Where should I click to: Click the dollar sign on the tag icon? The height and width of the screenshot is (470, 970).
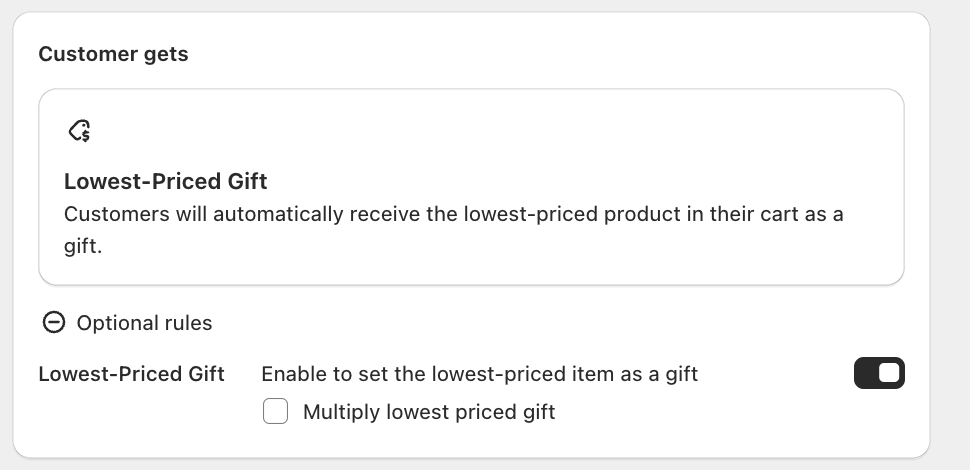point(86,135)
